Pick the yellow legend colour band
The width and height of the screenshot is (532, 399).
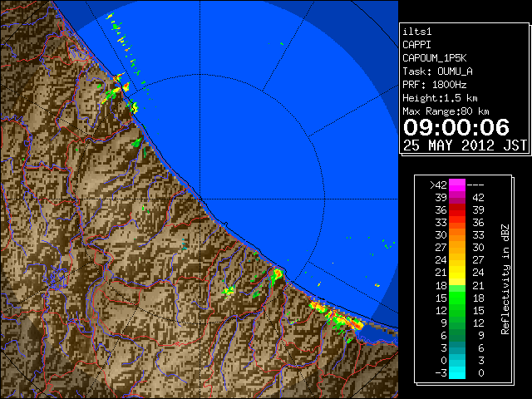click(x=457, y=273)
